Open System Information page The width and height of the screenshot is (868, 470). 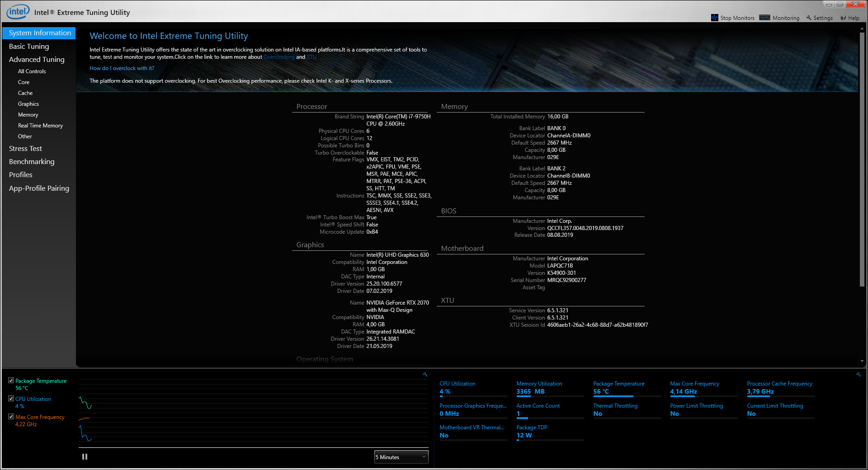click(39, 33)
